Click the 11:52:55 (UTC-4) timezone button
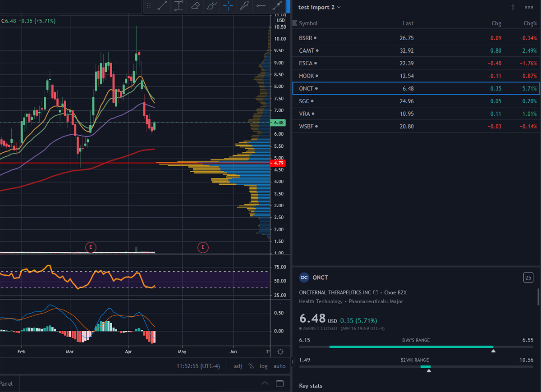This screenshot has width=541, height=392. click(198, 366)
